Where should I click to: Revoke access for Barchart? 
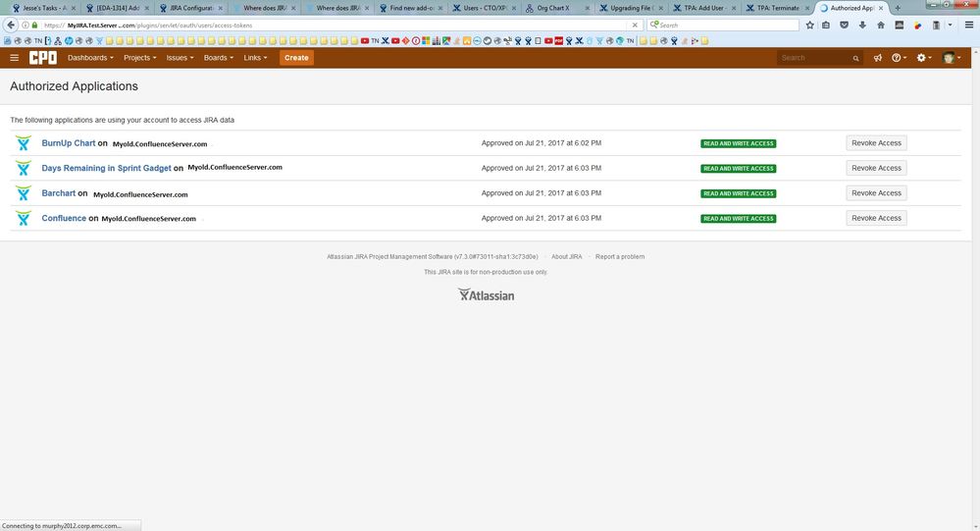[876, 193]
